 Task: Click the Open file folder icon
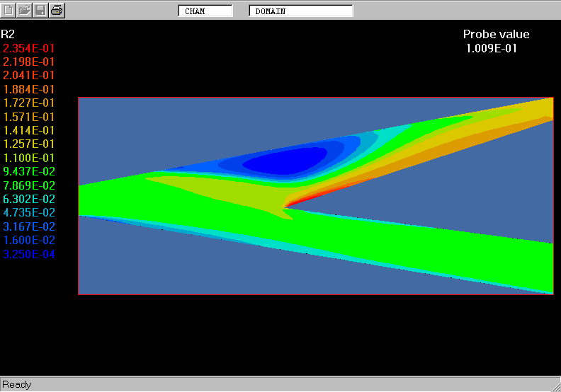coord(25,10)
